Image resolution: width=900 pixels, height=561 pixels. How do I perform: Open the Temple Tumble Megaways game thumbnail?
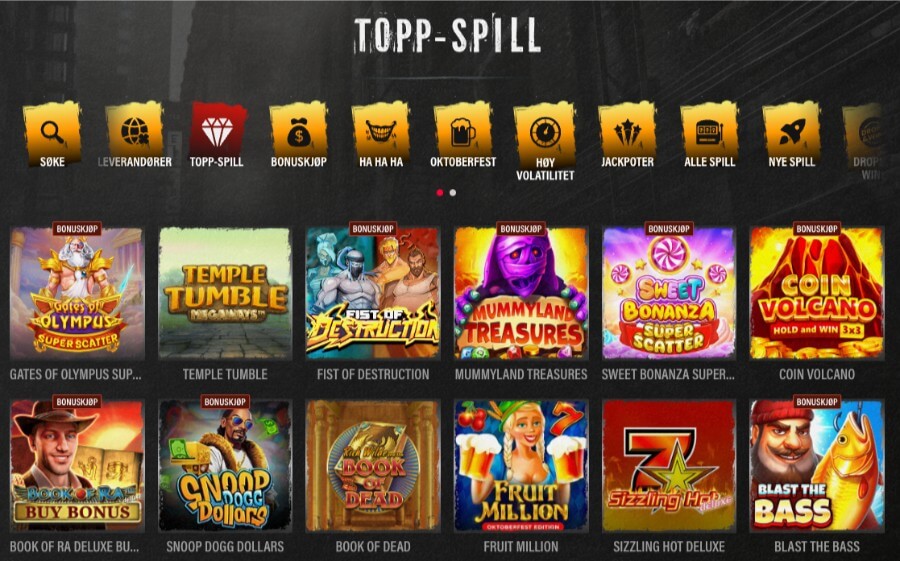click(x=225, y=293)
